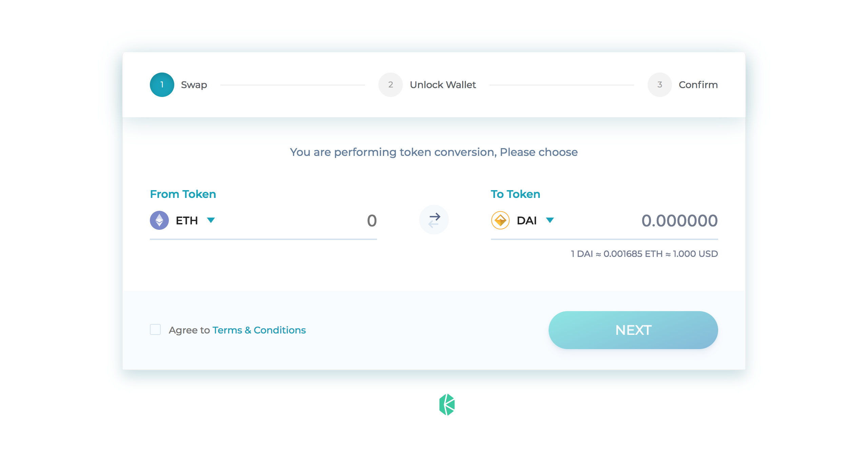This screenshot has height=465, width=868.
Task: Click the DAI to ETH rate text
Action: [x=644, y=254]
